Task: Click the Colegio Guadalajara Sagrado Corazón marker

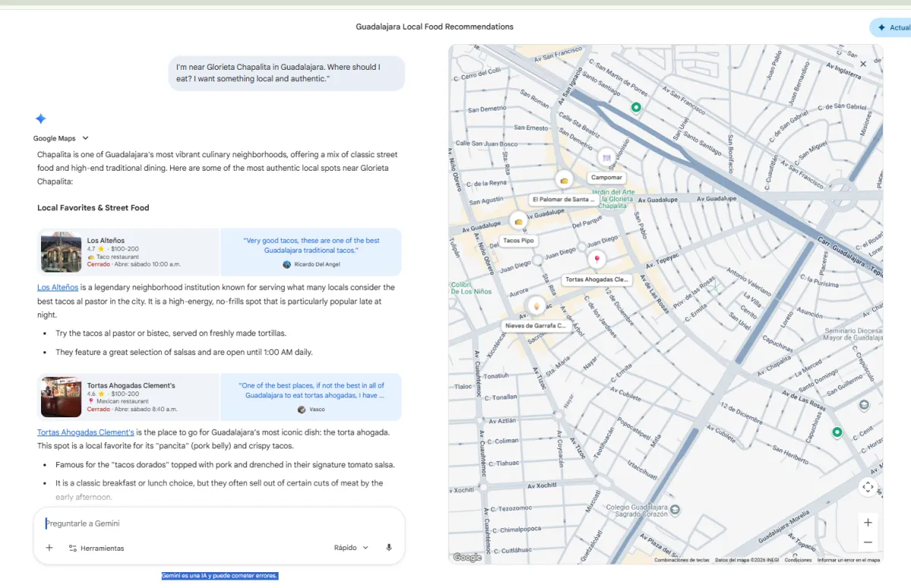Action: point(676,509)
